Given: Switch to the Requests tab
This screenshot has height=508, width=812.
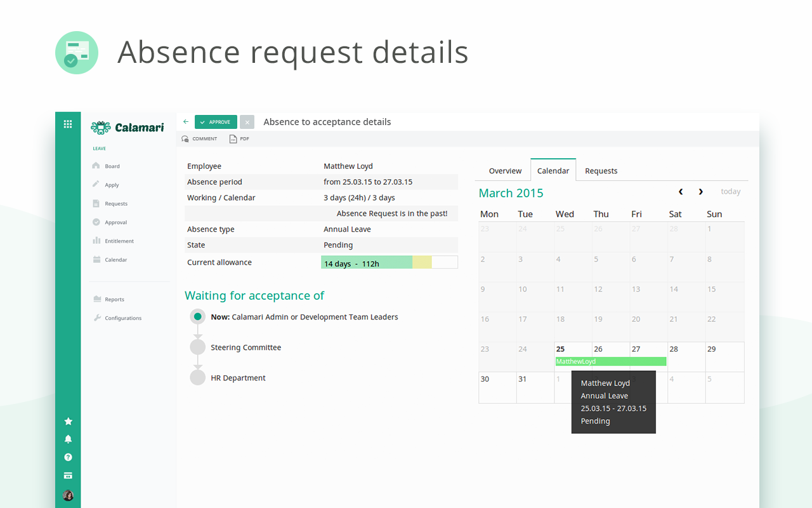Looking at the screenshot, I should (601, 171).
